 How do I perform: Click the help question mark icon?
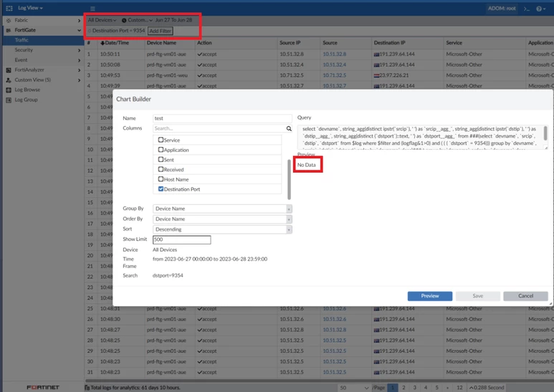point(539,9)
